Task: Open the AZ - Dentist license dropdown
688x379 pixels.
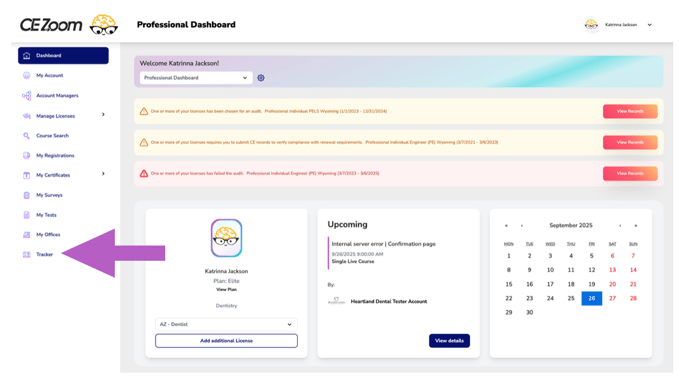Action: point(226,324)
